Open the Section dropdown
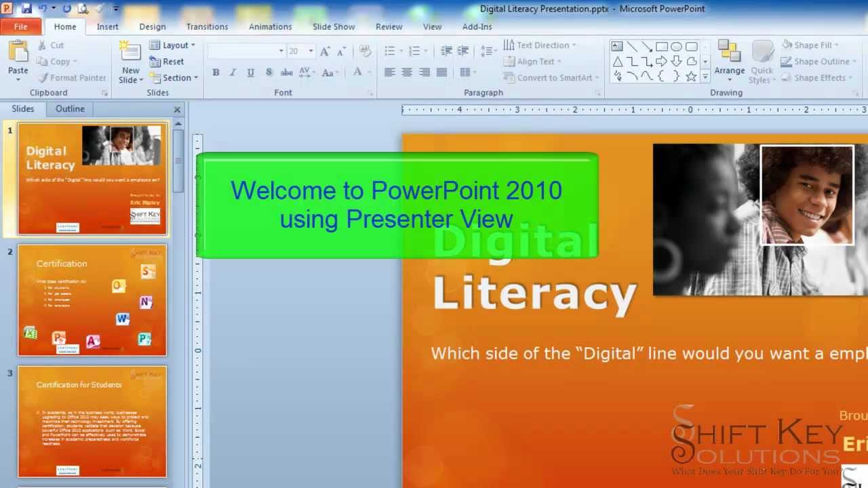Screen dimensions: 868x488 pos(174,78)
